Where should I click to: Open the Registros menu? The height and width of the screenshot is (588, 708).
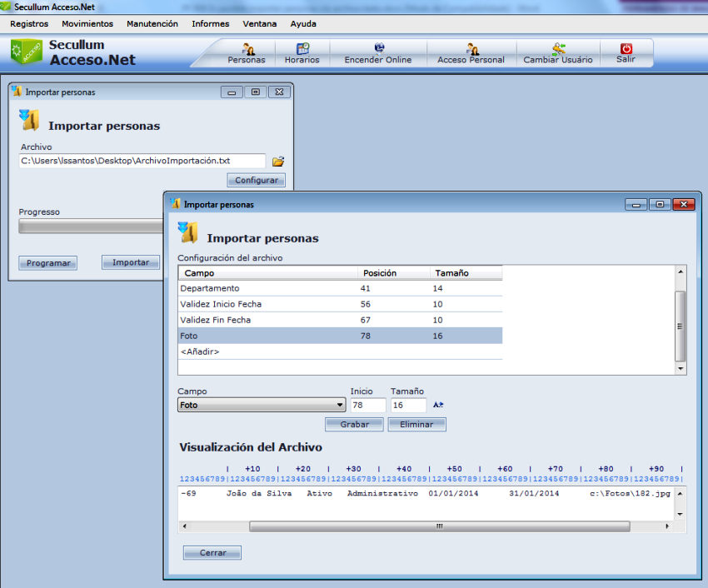(x=29, y=24)
